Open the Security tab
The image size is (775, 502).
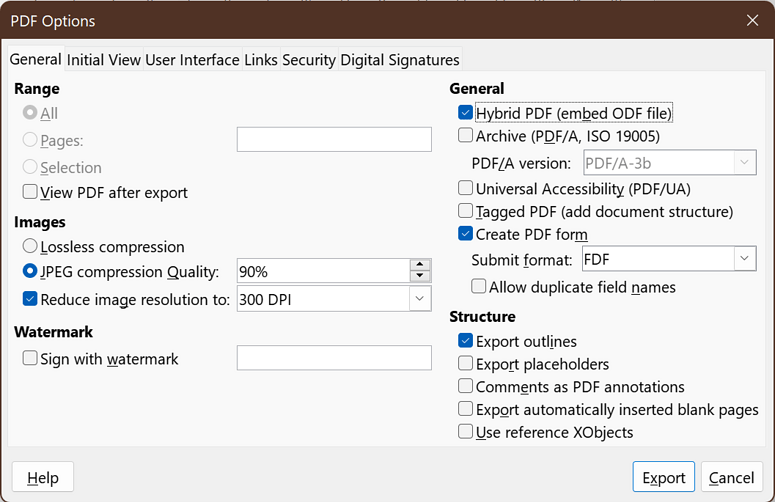coord(309,60)
